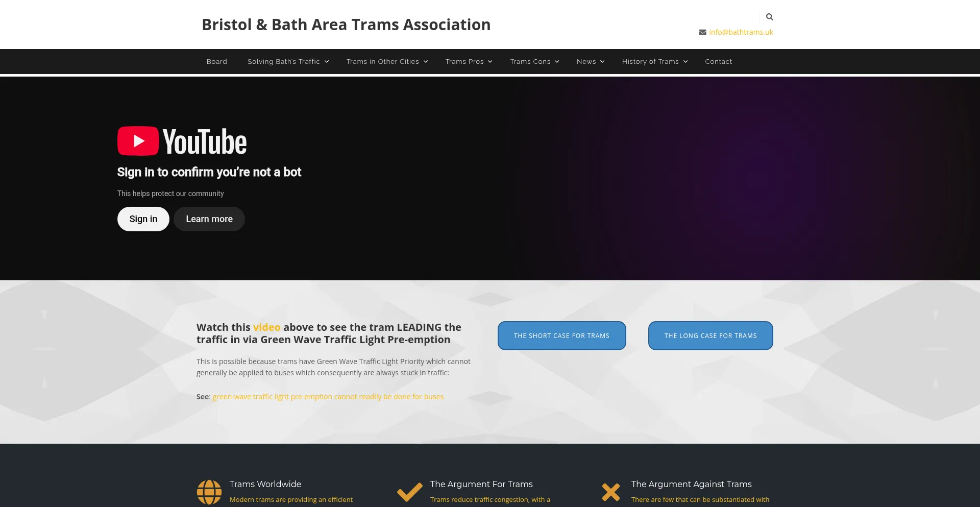Screen dimensions: 980x507
Task: Expand the Trams in Other Cities chevron
Action: pyautogui.click(x=426, y=62)
